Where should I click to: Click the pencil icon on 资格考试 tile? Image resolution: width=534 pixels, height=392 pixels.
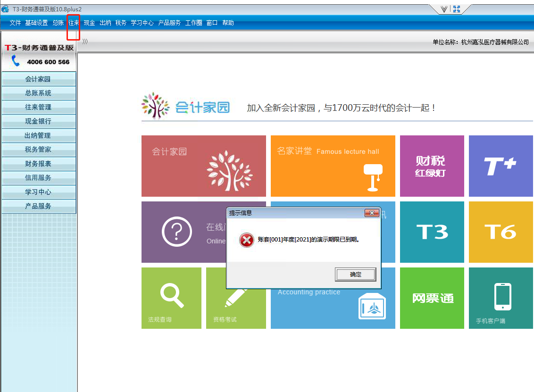[x=236, y=297]
